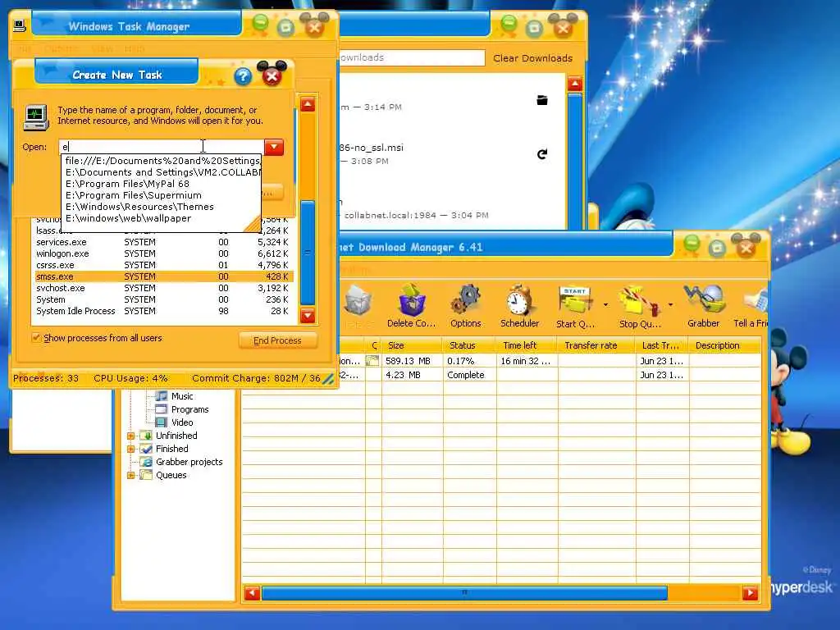Click the Music category icon
This screenshot has width=840, height=630.
[162, 396]
